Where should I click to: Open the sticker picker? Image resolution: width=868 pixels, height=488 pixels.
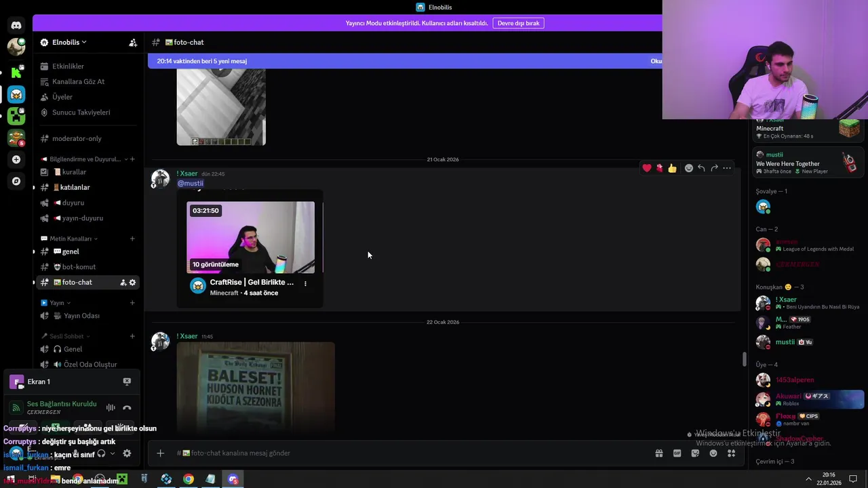695,453
